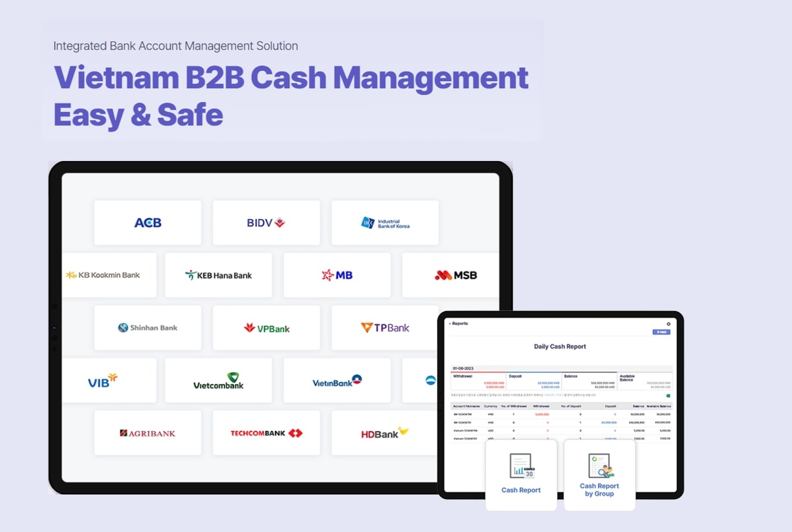Image resolution: width=792 pixels, height=532 pixels.
Task: Click the blue 20,000,000 deposit value in table
Action: (x=608, y=423)
